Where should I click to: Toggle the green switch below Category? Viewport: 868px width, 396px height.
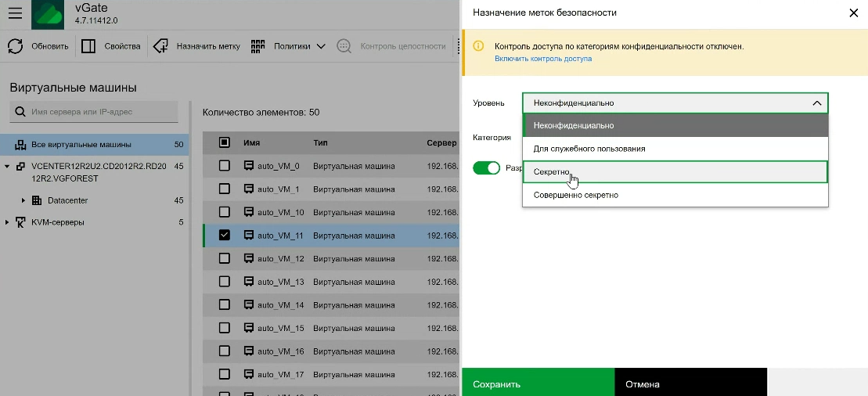coord(487,168)
